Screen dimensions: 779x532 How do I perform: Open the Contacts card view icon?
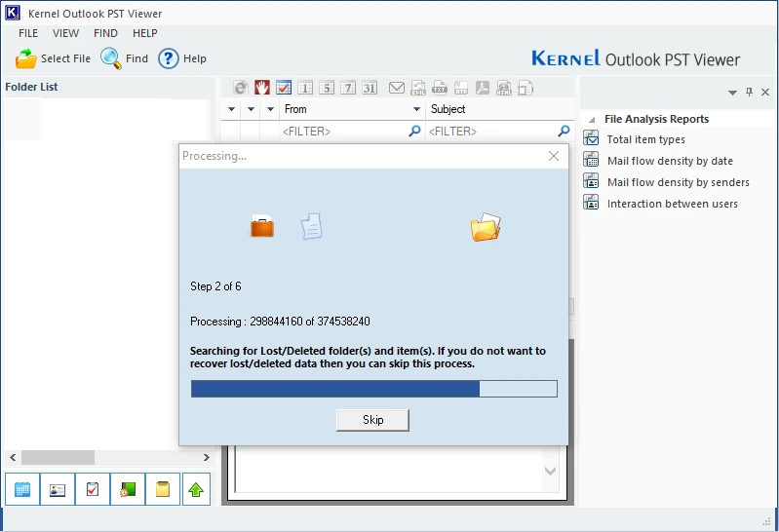click(x=58, y=489)
